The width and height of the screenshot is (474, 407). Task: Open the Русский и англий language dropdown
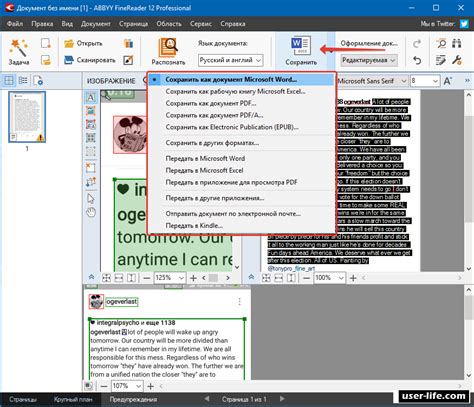(231, 60)
